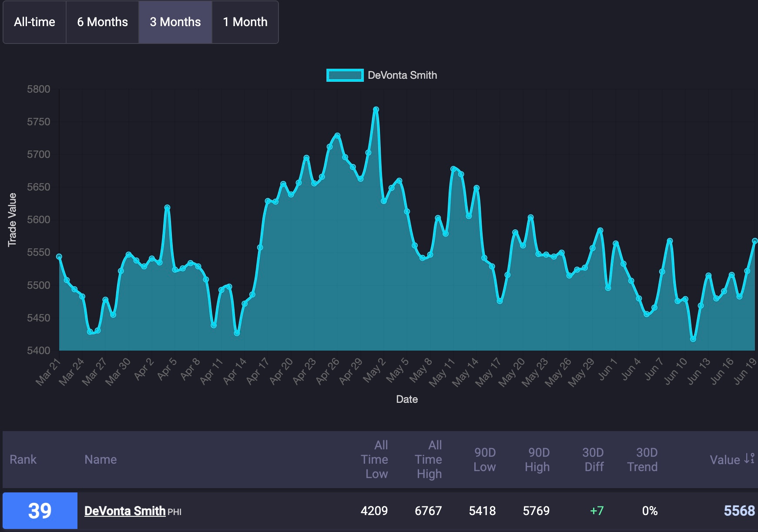This screenshot has width=758, height=532.
Task: Click the Jun 1 x-axis label
Action: (607, 369)
